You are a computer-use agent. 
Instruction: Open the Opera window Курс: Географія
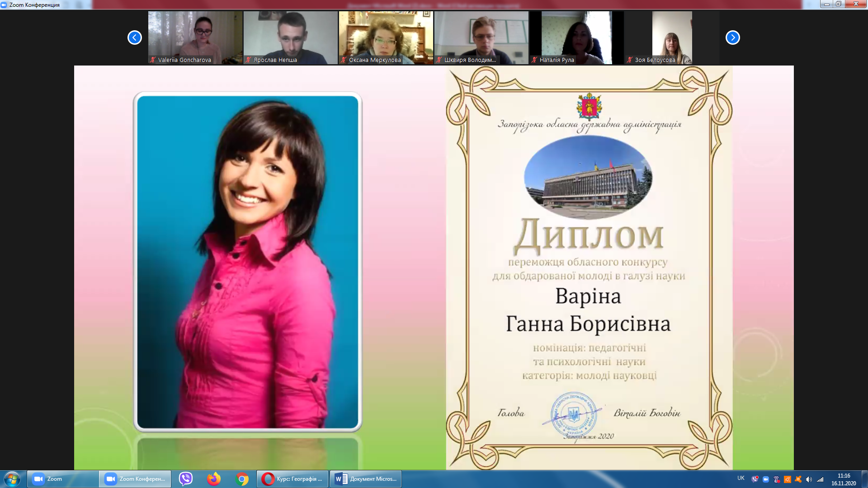click(292, 479)
